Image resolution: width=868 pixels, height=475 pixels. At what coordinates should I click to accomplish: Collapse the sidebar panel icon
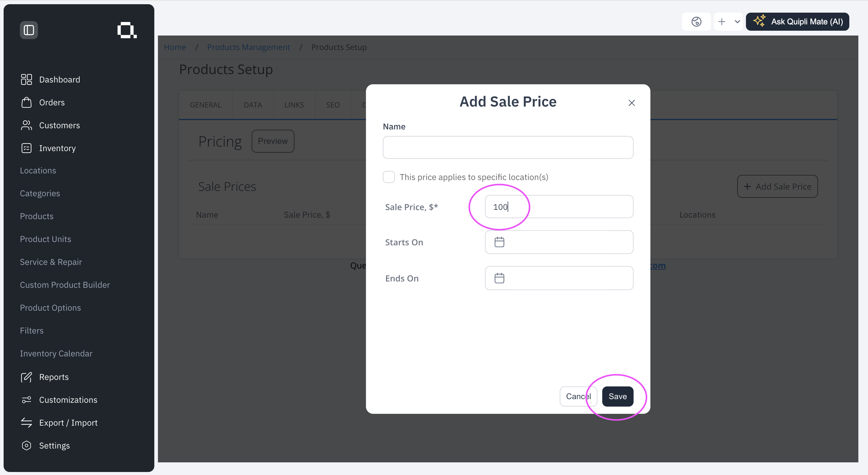29,30
